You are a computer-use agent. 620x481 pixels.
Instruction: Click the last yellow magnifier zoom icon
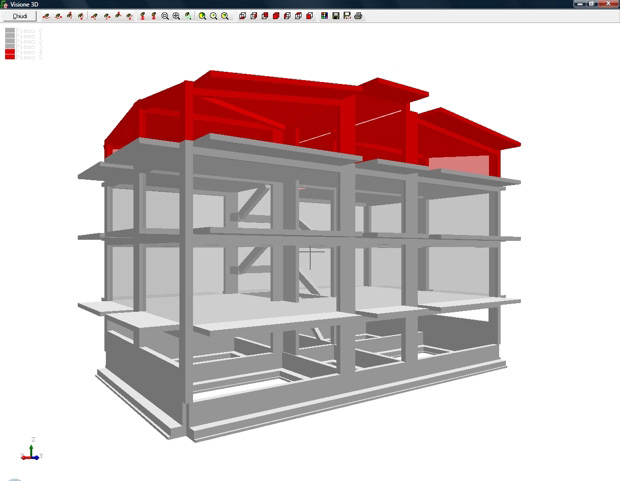[225, 16]
